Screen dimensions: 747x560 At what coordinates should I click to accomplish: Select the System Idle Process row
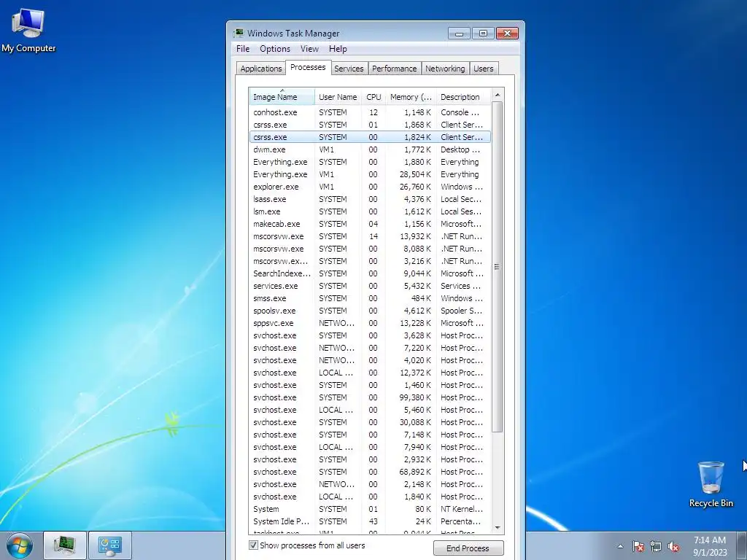pyautogui.click(x=370, y=521)
